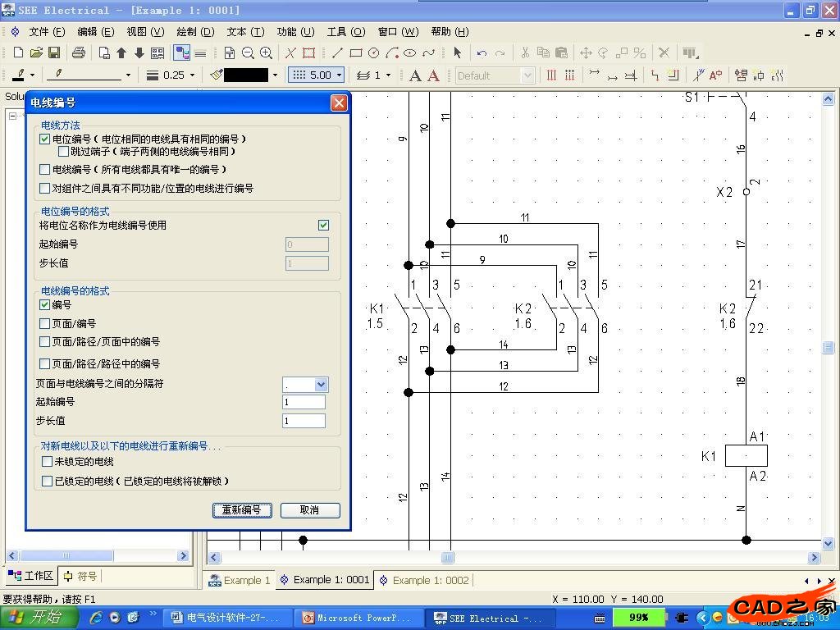Screen dimensions: 840x630
Task: Click the Open folder icon
Action: click(36, 52)
